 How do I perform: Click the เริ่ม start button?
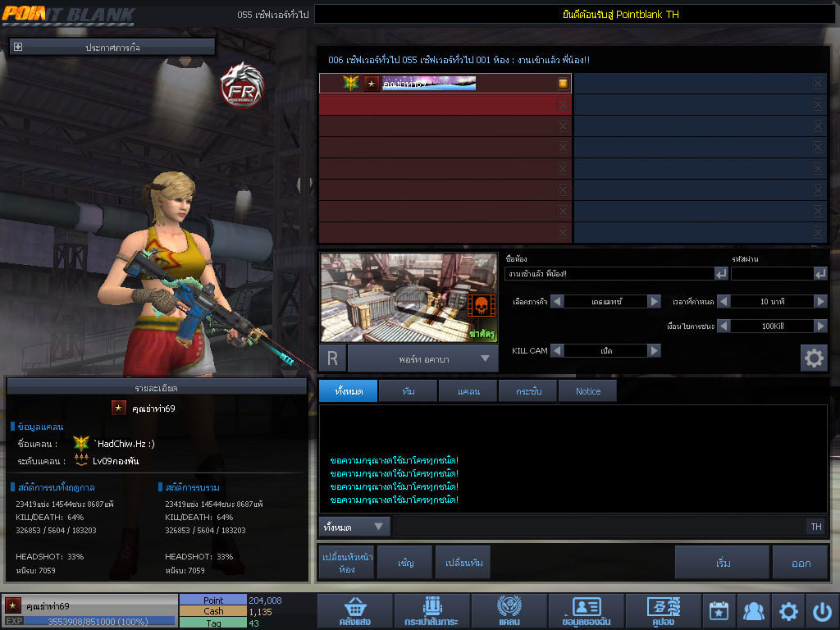[722, 563]
